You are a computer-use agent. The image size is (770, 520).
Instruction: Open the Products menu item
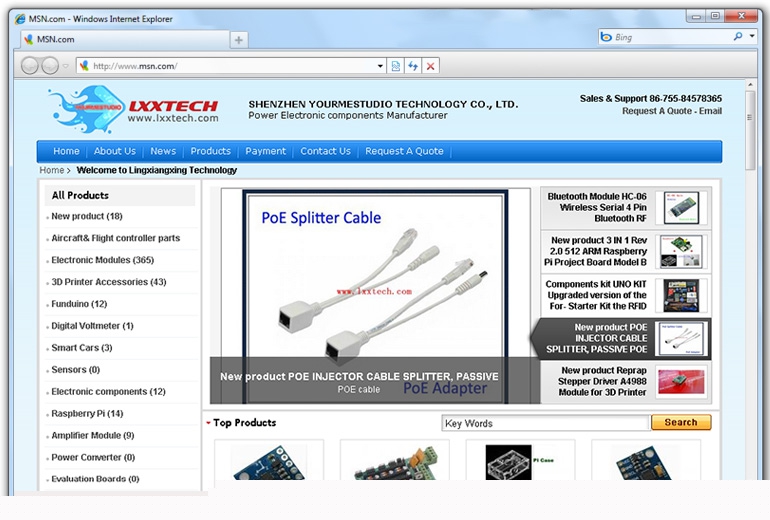point(211,151)
